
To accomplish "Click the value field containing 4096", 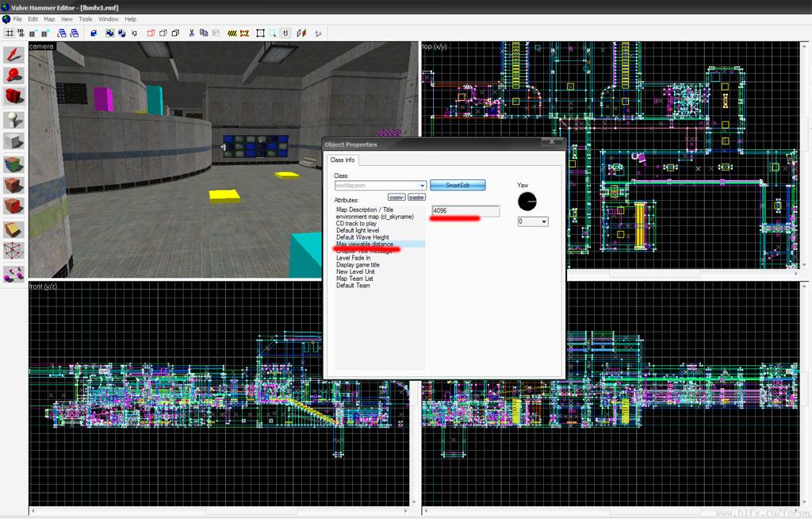I will (465, 211).
